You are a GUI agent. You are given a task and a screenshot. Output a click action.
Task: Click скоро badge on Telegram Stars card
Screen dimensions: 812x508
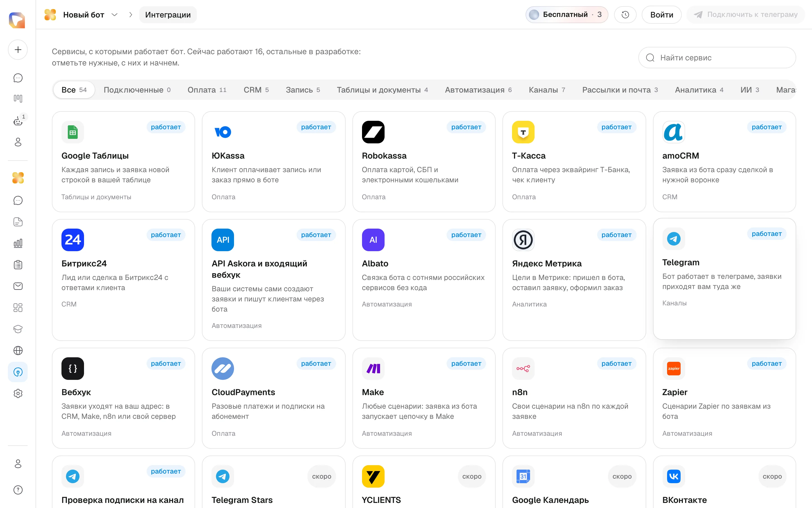point(321,476)
